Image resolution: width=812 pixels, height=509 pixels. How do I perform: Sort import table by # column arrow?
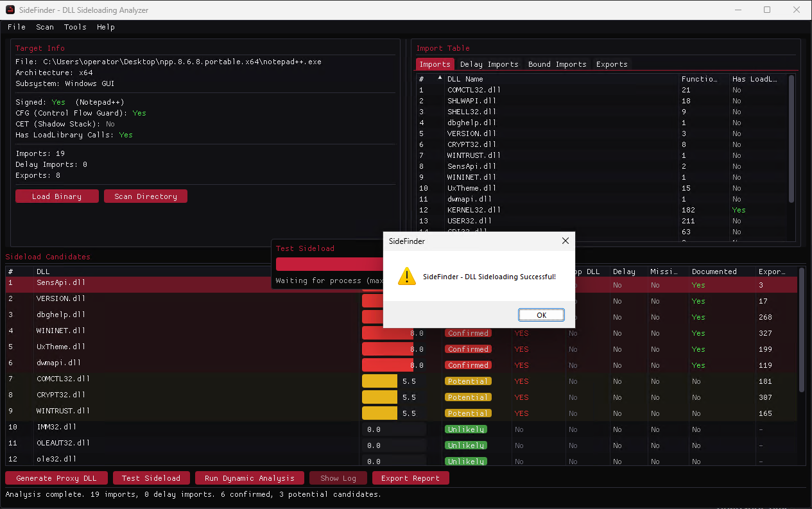(440, 78)
